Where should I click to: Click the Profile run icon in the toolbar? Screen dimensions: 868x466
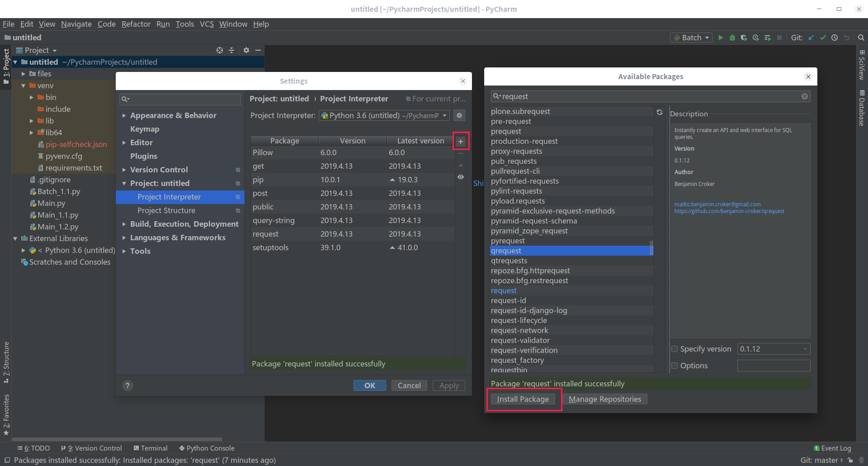coord(756,38)
